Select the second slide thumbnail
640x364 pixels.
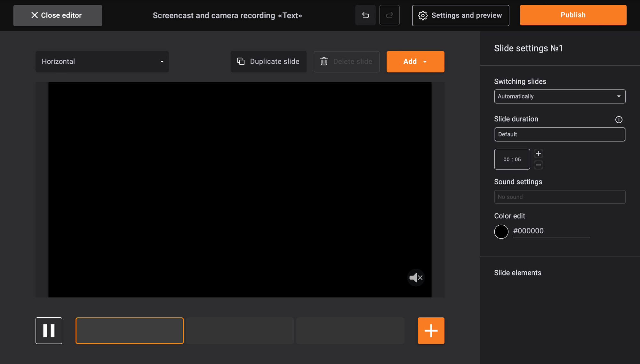coord(240,331)
